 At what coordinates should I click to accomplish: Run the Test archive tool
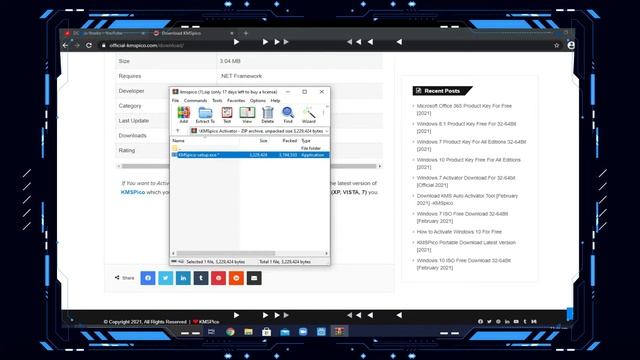[227, 115]
